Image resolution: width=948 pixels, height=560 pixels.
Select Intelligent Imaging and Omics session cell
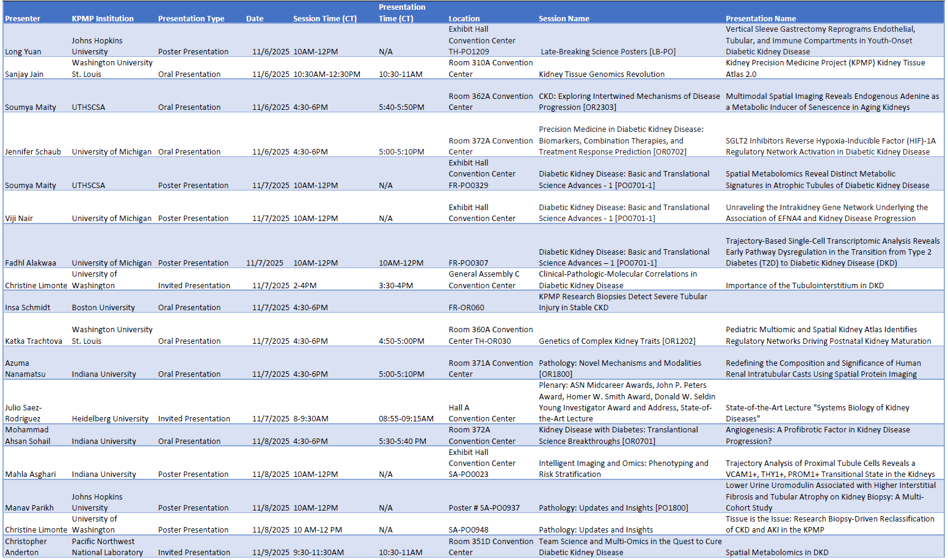tap(623, 468)
